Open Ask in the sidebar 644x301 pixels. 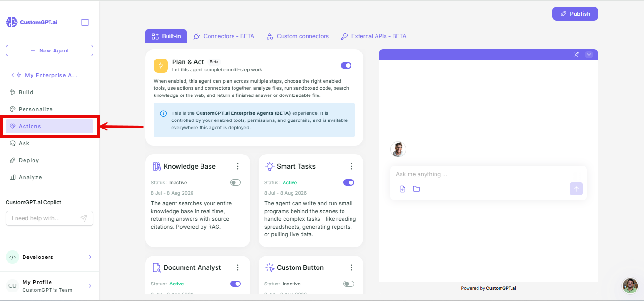50,143
